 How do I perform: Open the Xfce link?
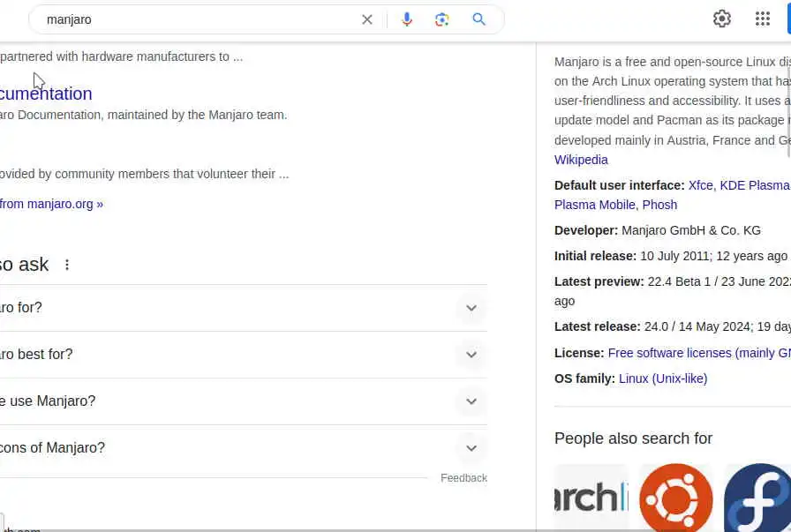(x=700, y=185)
